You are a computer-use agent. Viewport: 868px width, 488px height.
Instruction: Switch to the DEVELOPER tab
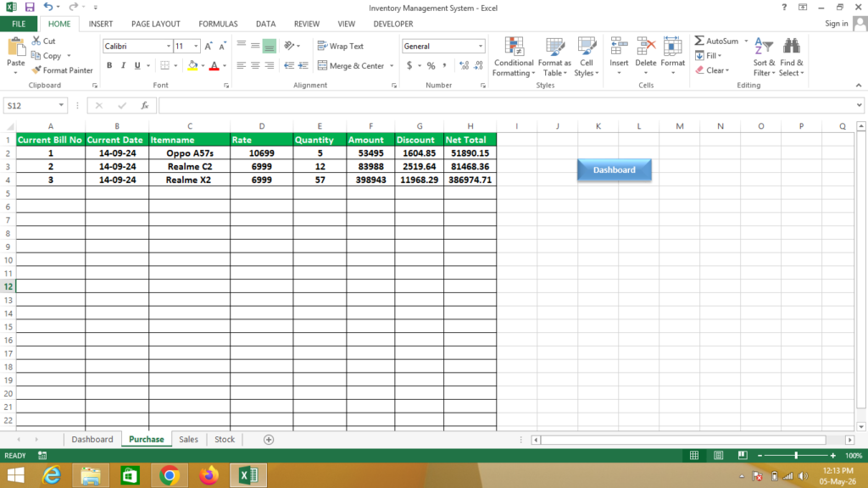[393, 24]
